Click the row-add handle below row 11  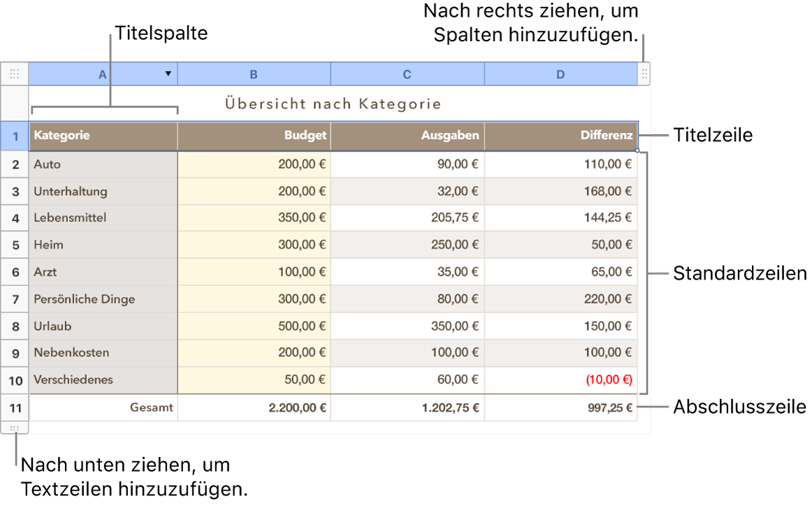tap(15, 428)
